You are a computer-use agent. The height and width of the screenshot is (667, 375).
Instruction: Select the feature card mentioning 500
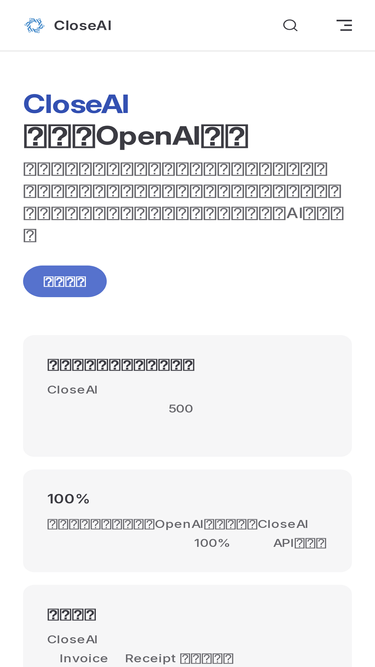(188, 396)
